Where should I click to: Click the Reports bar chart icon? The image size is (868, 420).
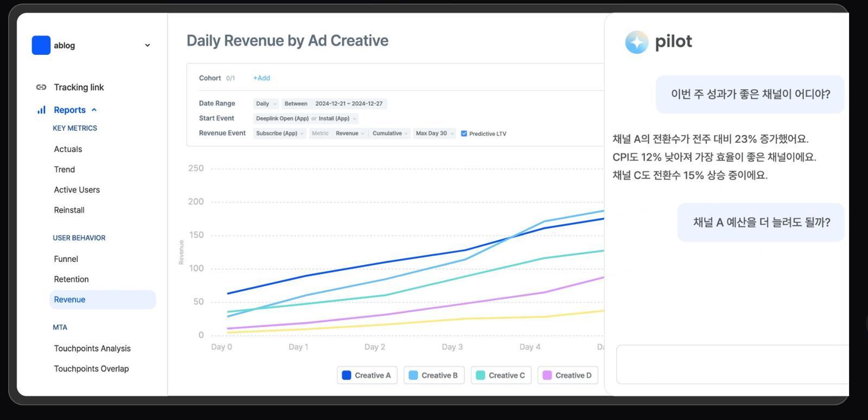coord(41,110)
